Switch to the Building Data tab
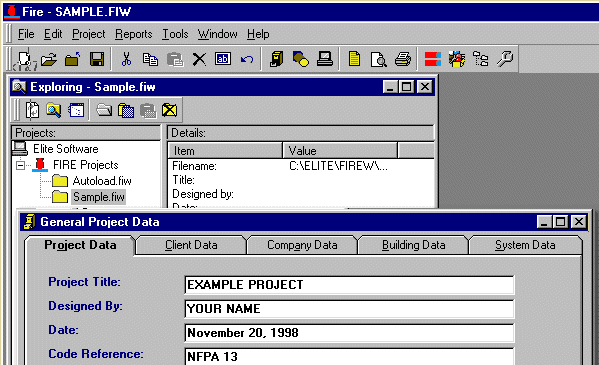599x365 pixels. (x=414, y=245)
